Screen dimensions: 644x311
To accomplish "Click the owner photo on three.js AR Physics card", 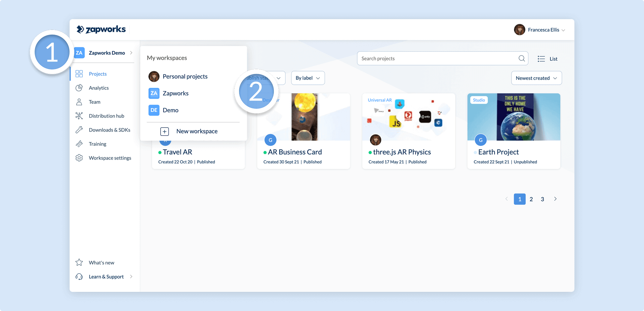I will (375, 140).
